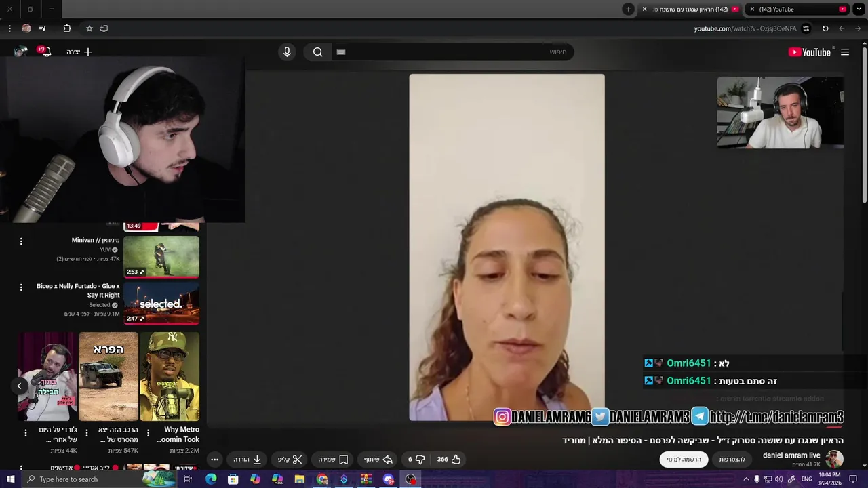The height and width of the screenshot is (488, 868).
Task: Go back using the browser left arrow
Action: [x=842, y=28]
